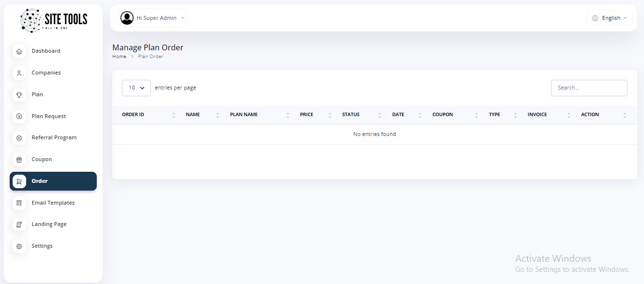Select the Coupon gift icon
This screenshot has height=284, width=644.
tap(19, 160)
